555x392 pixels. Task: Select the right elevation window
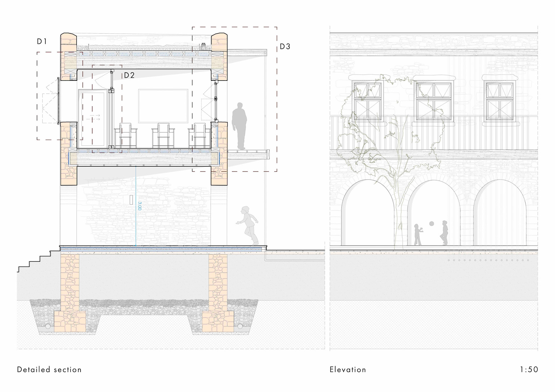(x=499, y=101)
